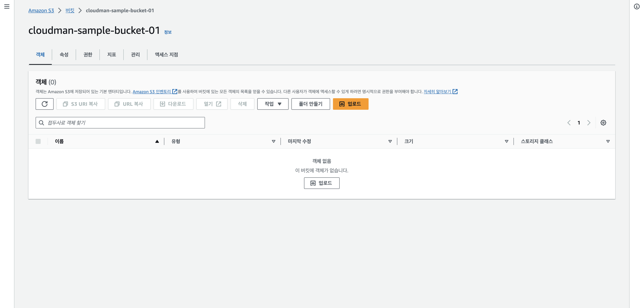644x308 pixels.
Task: Go to previous page arrow
Action: point(569,123)
